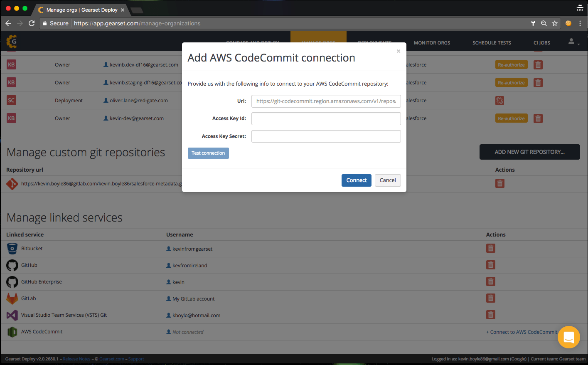Focus the Access Key Id field
Viewport: 588px width, 365px height.
pyautogui.click(x=326, y=118)
